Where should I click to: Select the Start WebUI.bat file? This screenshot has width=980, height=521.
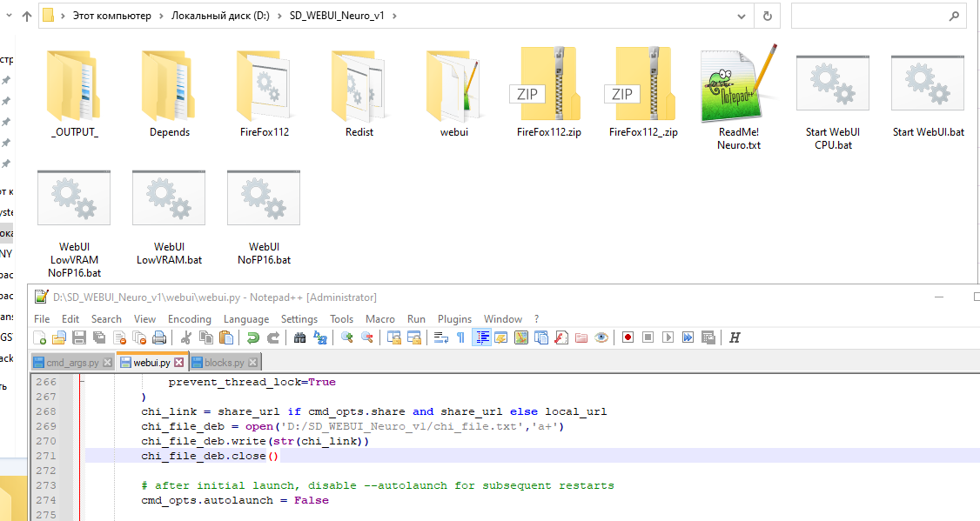click(x=928, y=96)
